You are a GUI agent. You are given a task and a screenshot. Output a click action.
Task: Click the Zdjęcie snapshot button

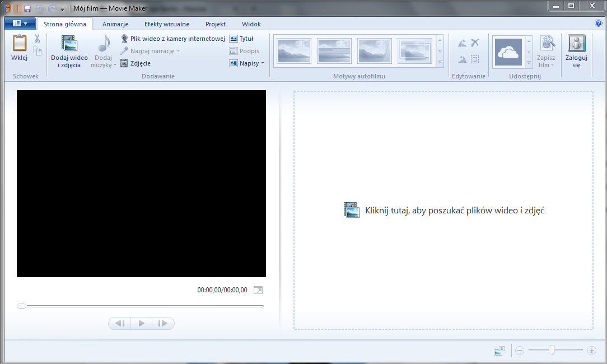136,63
